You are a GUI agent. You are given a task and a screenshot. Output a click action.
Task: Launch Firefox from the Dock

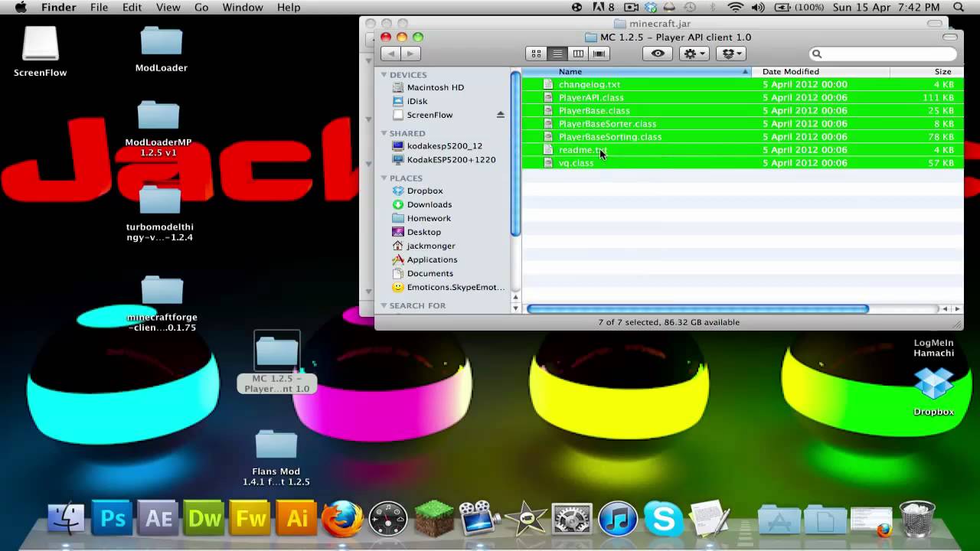(342, 518)
